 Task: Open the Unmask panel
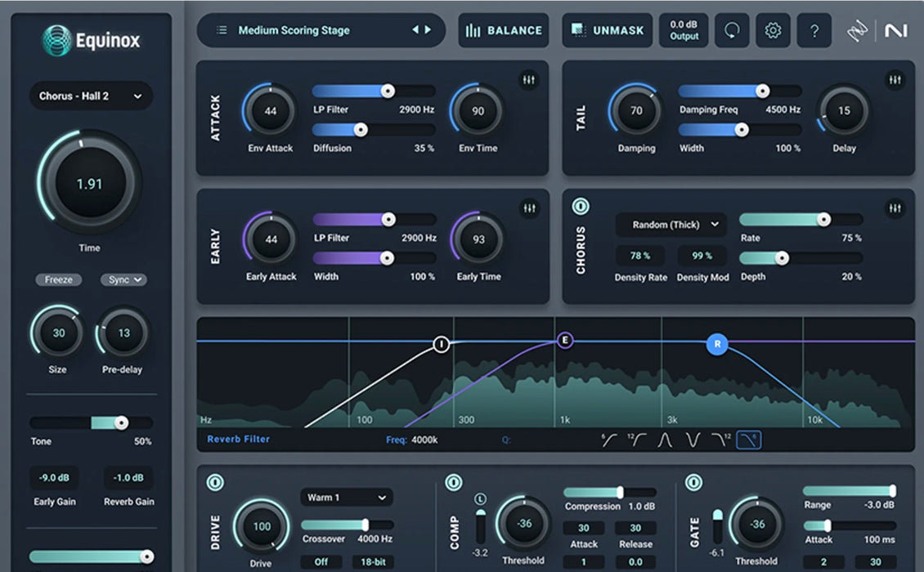coord(607,30)
